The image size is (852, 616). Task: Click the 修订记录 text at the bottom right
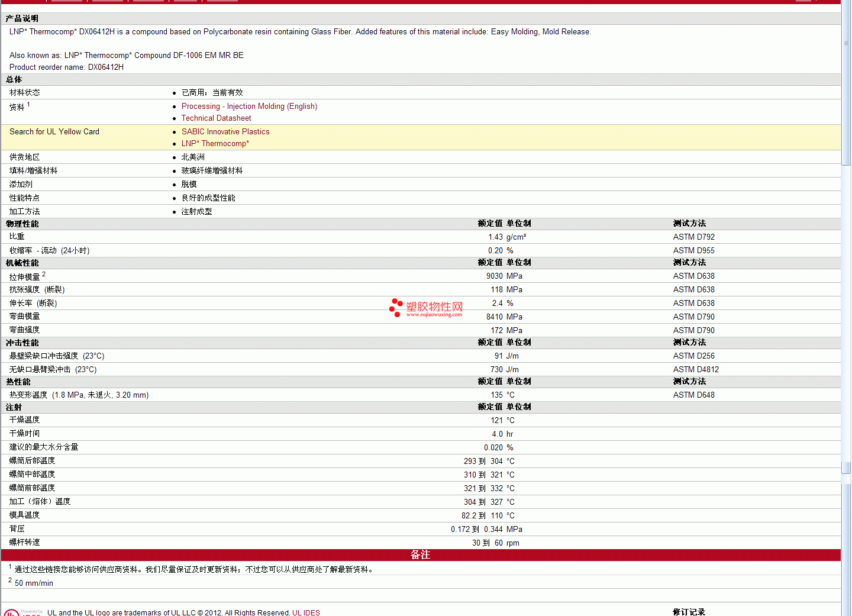[x=689, y=612]
